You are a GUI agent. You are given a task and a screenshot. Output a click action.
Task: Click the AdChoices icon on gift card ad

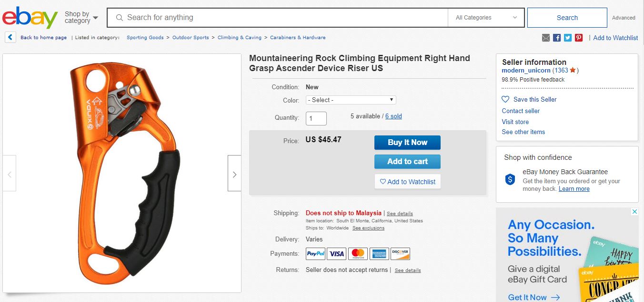(634, 212)
